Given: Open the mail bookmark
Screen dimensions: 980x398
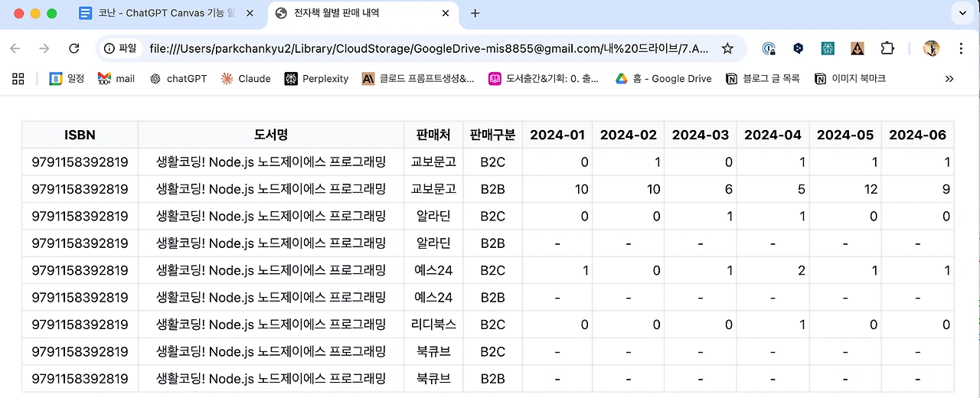Looking at the screenshot, I should tap(116, 79).
